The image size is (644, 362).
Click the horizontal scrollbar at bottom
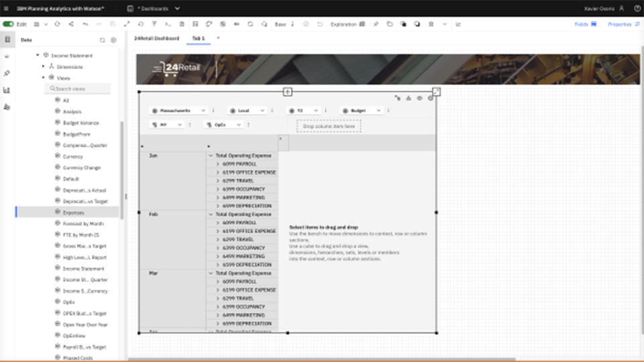coord(321,359)
